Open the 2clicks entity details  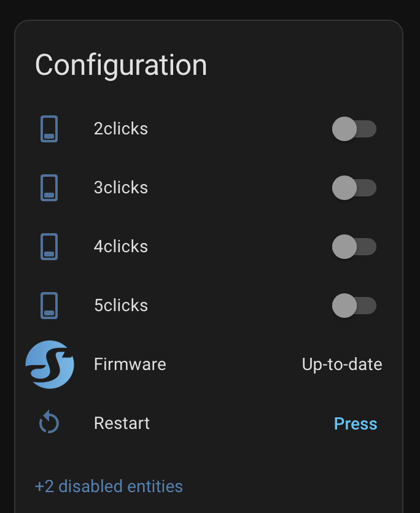click(121, 129)
